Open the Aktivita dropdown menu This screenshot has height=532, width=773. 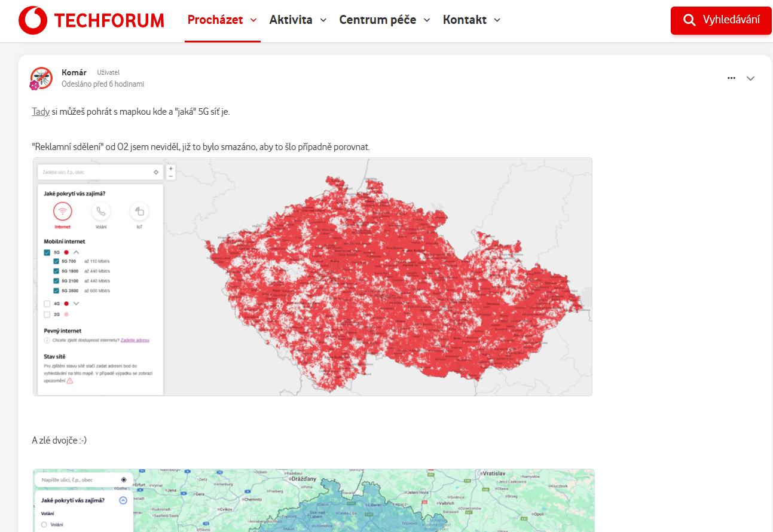(298, 20)
